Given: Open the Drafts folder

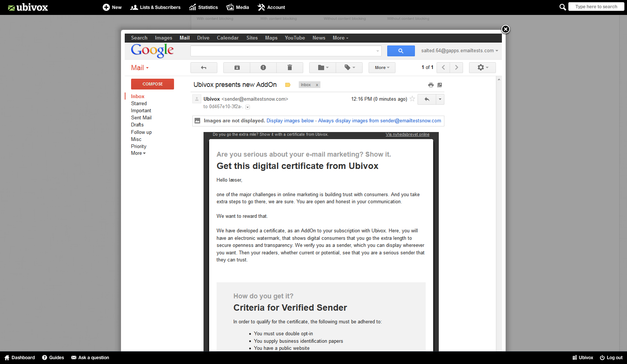Looking at the screenshot, I should click(137, 125).
